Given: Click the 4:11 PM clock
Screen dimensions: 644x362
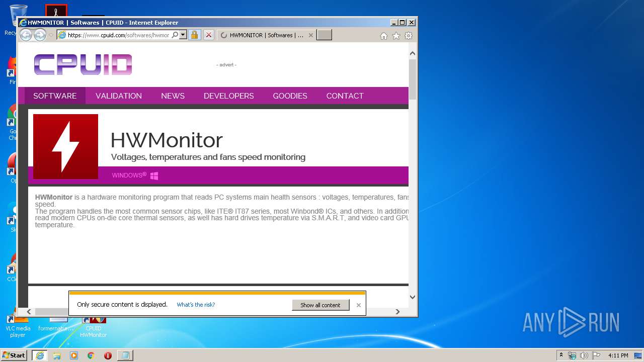Looking at the screenshot, I should 618,355.
